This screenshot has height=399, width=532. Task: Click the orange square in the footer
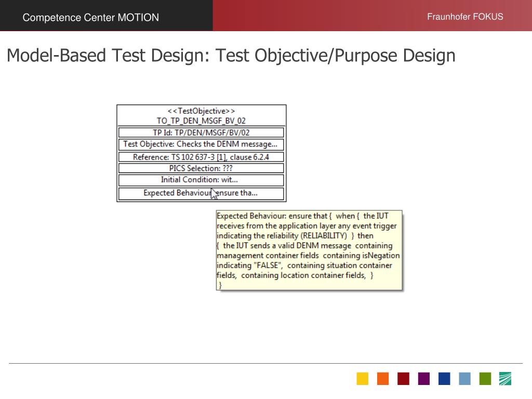383,379
